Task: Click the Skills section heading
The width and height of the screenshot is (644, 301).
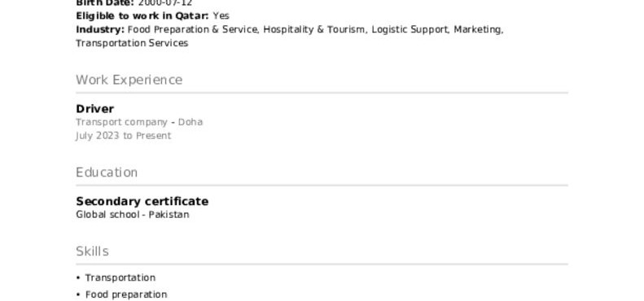Action: point(93,251)
